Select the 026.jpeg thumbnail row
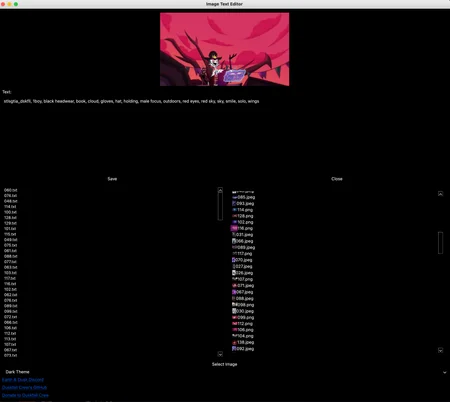This screenshot has height=402, width=450. 243,273
